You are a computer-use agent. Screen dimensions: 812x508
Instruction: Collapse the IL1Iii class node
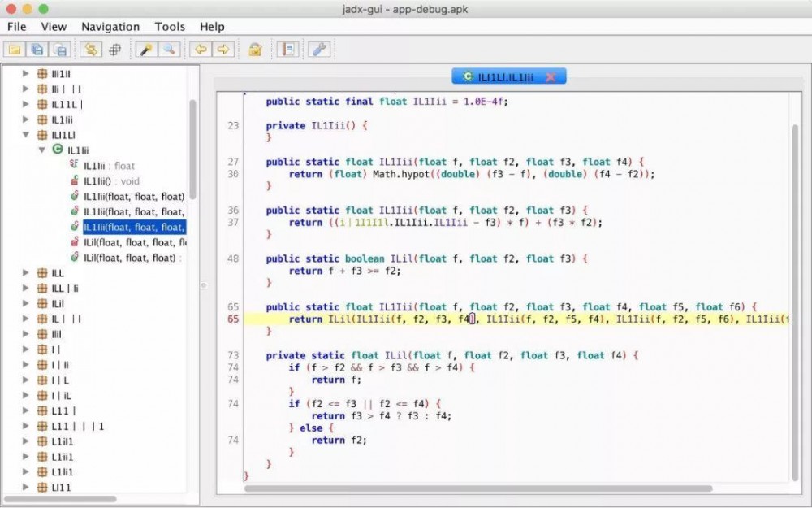(x=42, y=150)
